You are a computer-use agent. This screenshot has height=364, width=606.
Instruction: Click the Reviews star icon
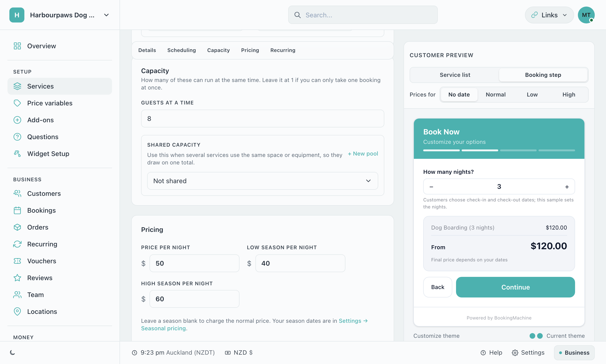pyautogui.click(x=17, y=278)
